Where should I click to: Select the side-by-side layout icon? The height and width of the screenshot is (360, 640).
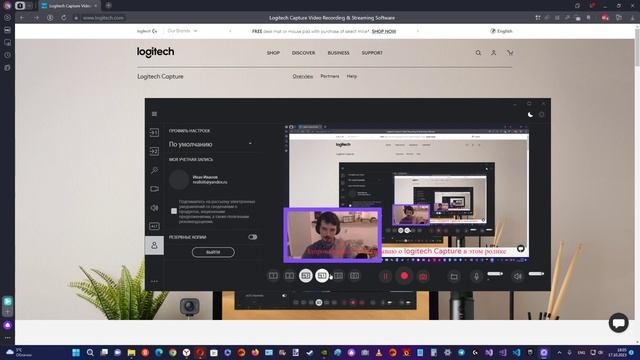[x=338, y=276]
